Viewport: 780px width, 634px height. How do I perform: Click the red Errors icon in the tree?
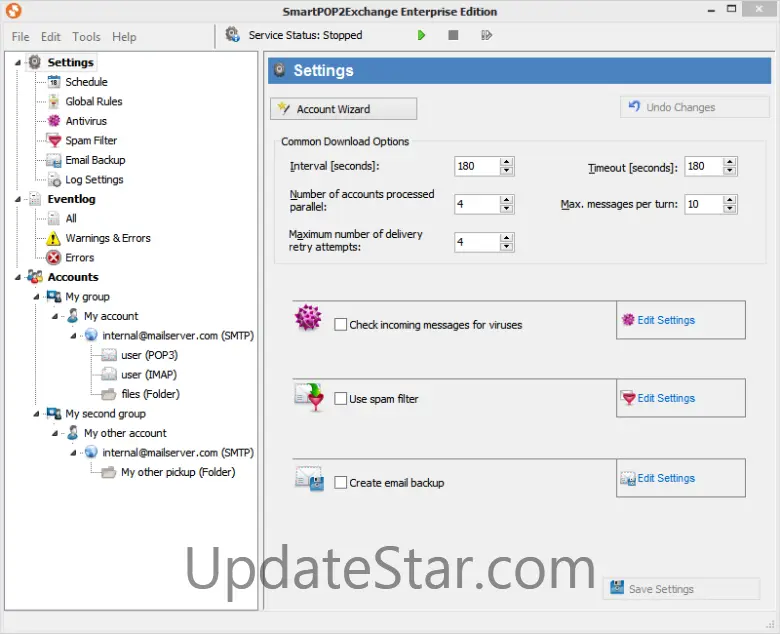54,258
